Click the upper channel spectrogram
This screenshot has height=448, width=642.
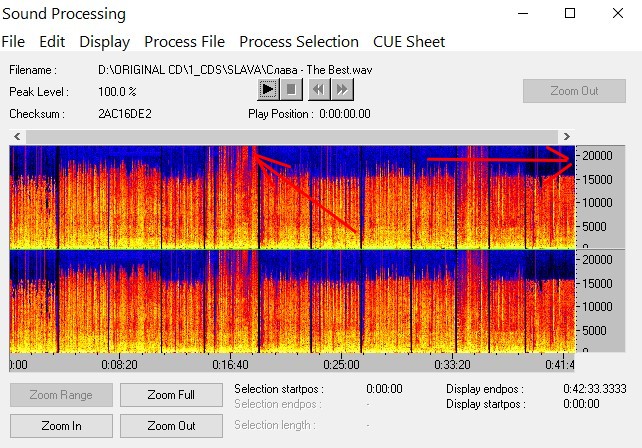(292, 197)
